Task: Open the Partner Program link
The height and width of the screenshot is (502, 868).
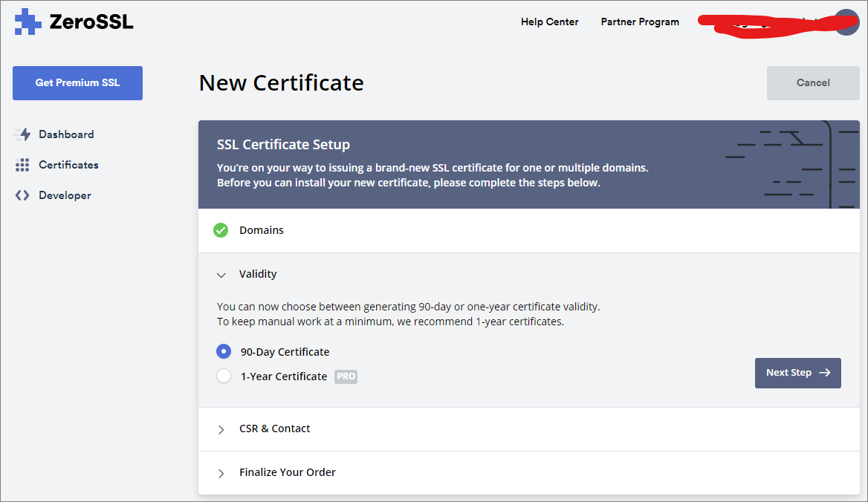Action: tap(640, 22)
